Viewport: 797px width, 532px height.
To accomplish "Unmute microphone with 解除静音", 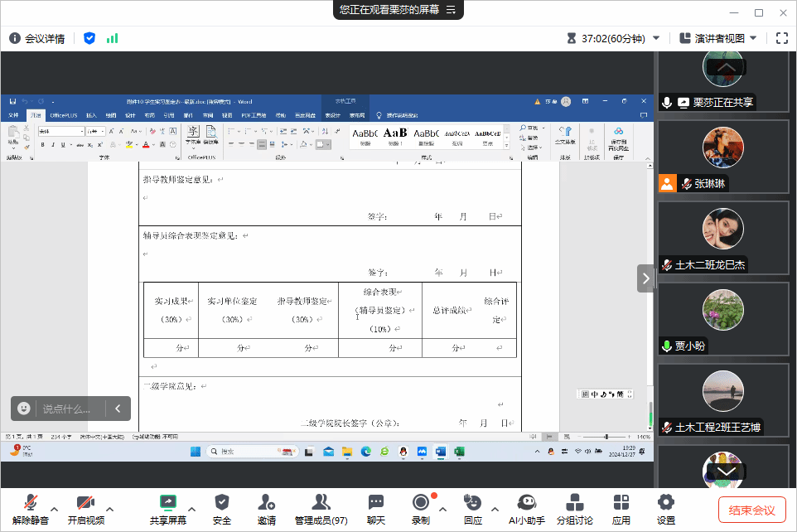I will click(30, 508).
